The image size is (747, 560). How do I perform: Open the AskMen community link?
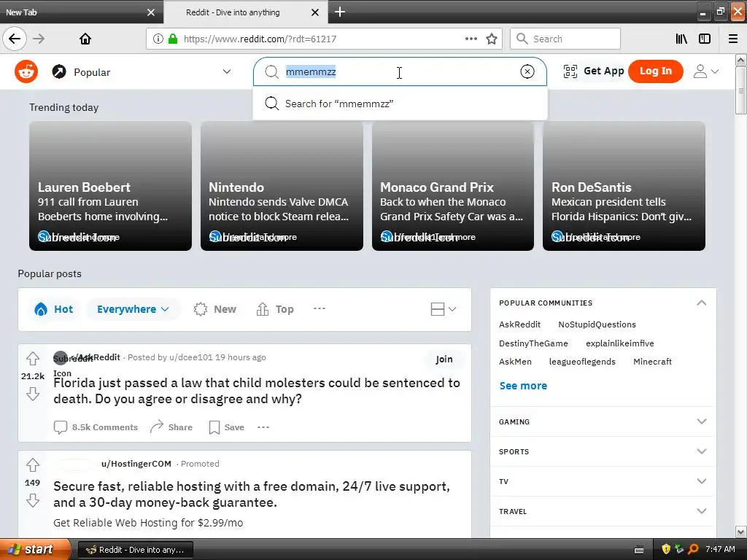pos(515,362)
